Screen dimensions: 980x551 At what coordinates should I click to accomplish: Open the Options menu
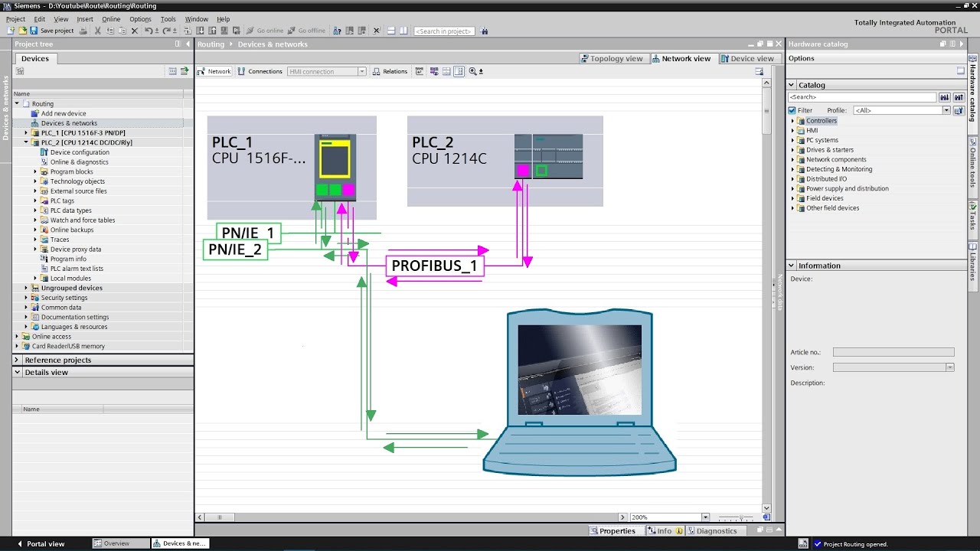(140, 19)
